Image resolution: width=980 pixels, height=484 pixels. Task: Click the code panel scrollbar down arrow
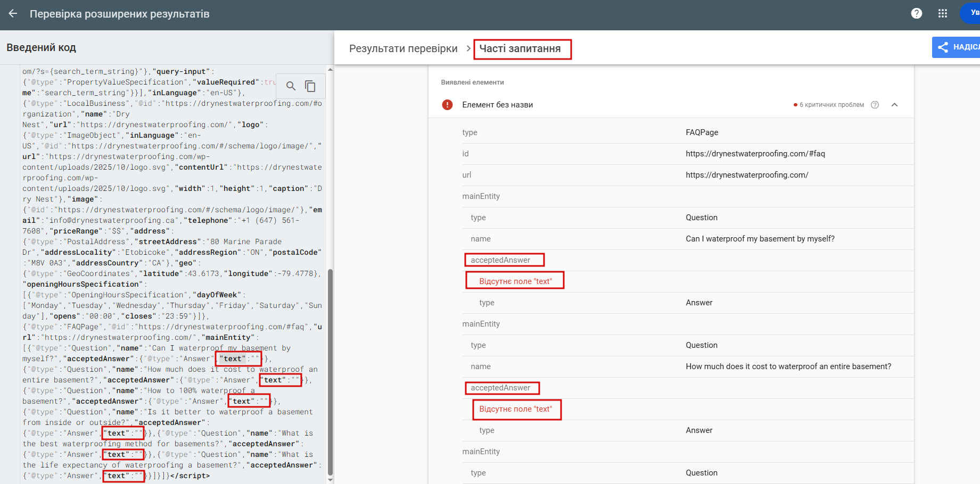click(x=330, y=480)
